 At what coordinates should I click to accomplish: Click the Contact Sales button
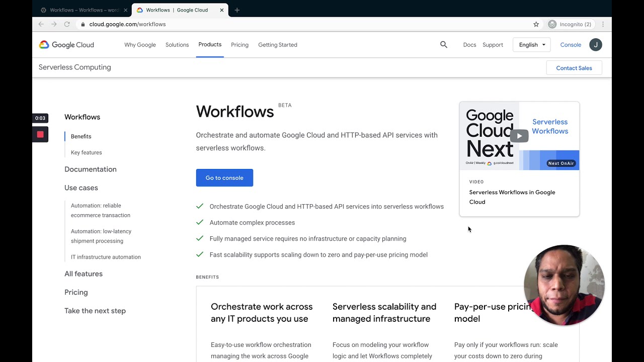[x=574, y=68]
